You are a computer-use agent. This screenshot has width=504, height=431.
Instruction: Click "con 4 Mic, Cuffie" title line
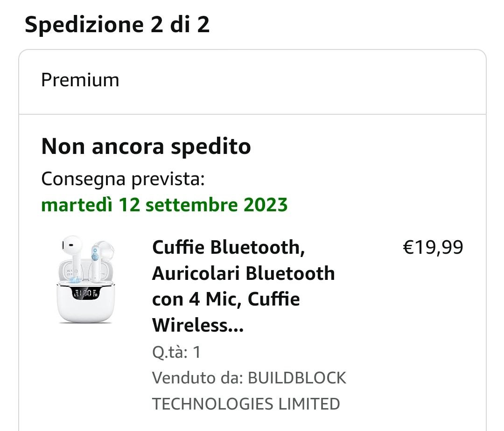[226, 299]
